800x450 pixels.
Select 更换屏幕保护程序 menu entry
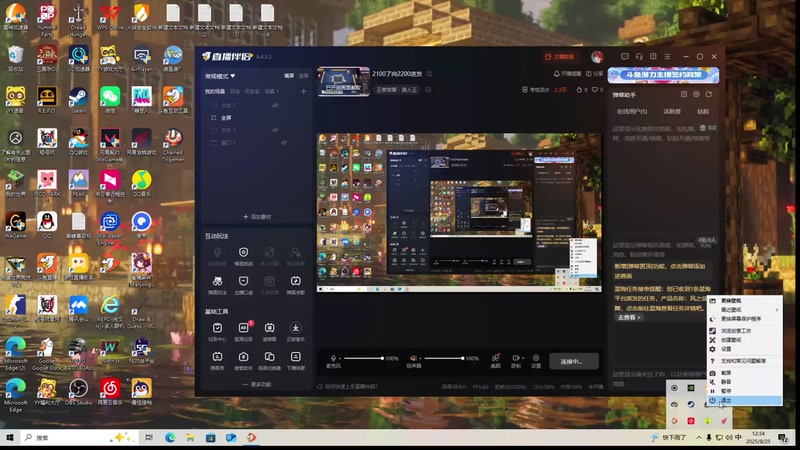pos(744,319)
